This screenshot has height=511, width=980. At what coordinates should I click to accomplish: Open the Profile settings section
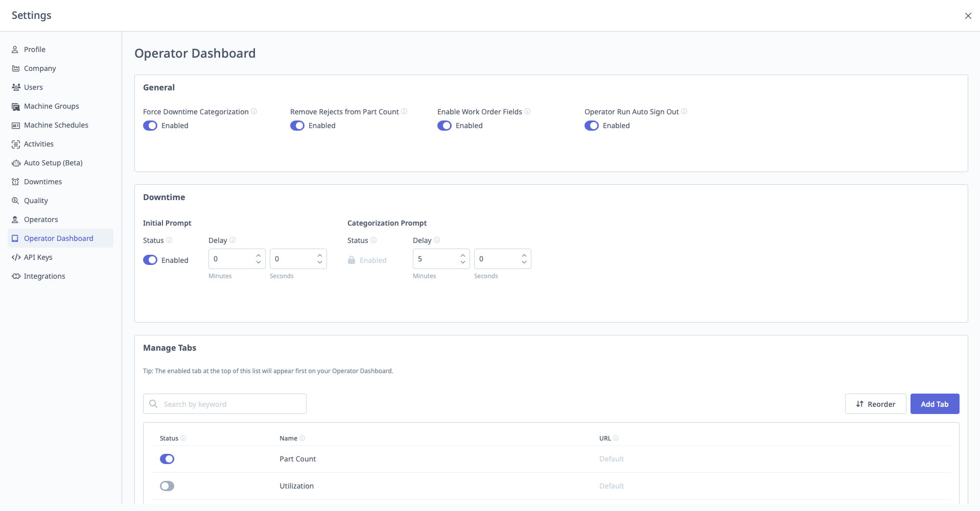(35, 49)
